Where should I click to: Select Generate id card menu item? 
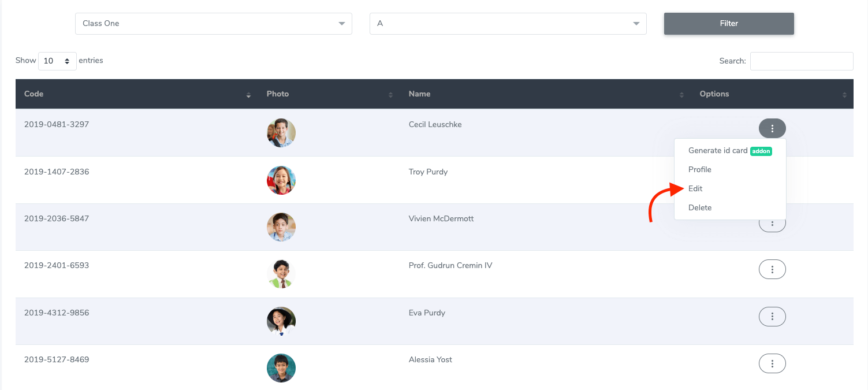point(718,151)
